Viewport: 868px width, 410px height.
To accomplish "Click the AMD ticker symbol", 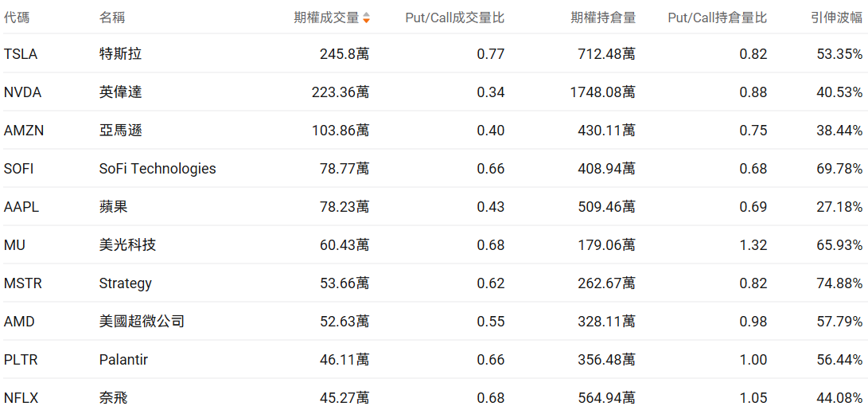I will click(19, 322).
